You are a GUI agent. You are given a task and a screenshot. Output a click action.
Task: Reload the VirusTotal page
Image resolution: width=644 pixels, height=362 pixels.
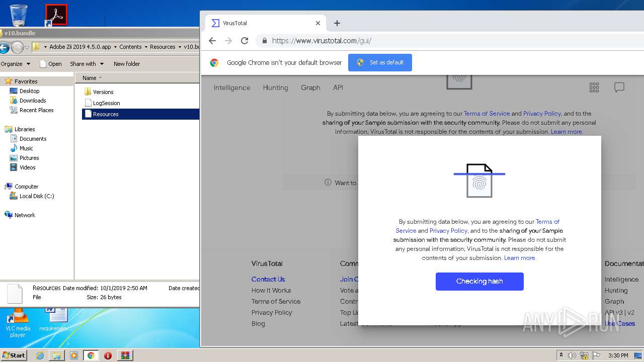(x=245, y=41)
